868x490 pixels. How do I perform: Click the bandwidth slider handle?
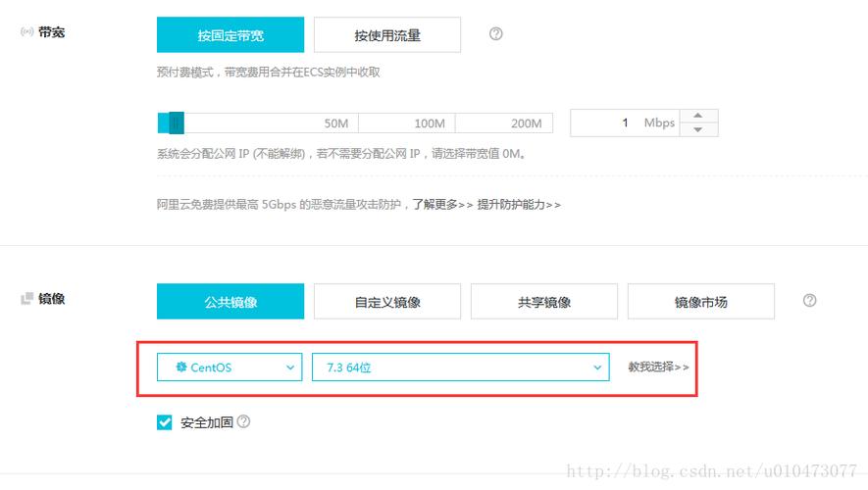[x=176, y=122]
